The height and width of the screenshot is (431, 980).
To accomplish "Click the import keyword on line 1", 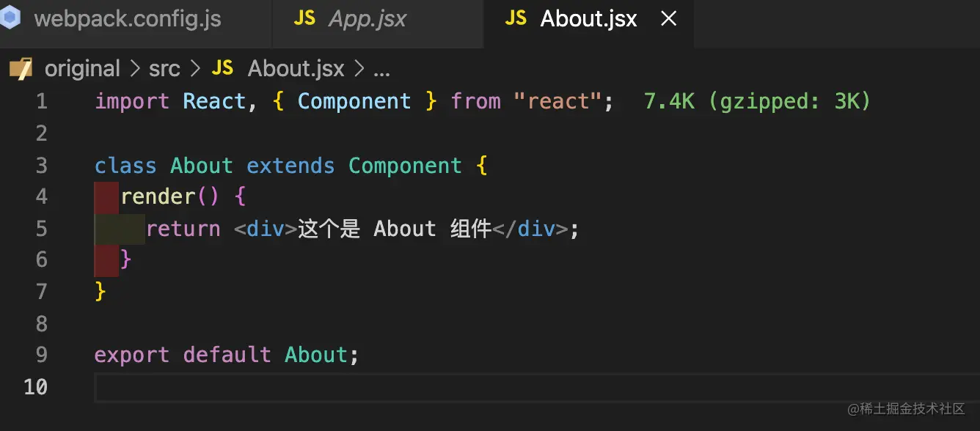I will point(132,101).
